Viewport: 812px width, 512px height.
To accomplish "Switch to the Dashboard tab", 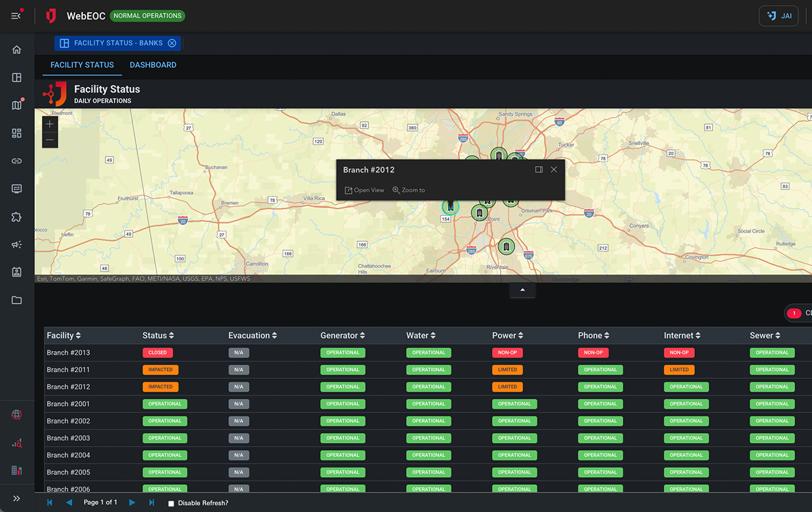I will [153, 65].
